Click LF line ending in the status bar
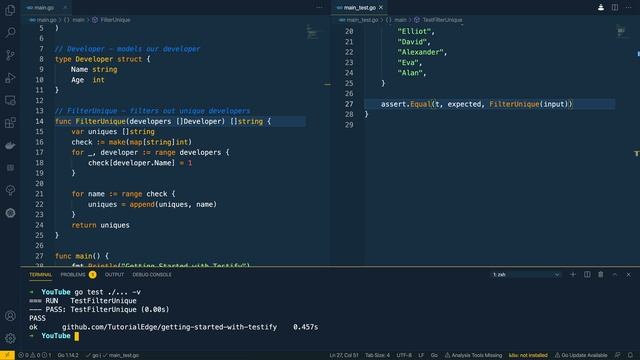 coord(421,355)
